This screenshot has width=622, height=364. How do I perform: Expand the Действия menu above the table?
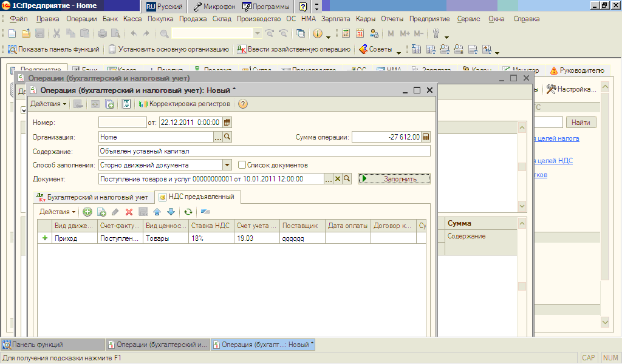click(x=57, y=212)
